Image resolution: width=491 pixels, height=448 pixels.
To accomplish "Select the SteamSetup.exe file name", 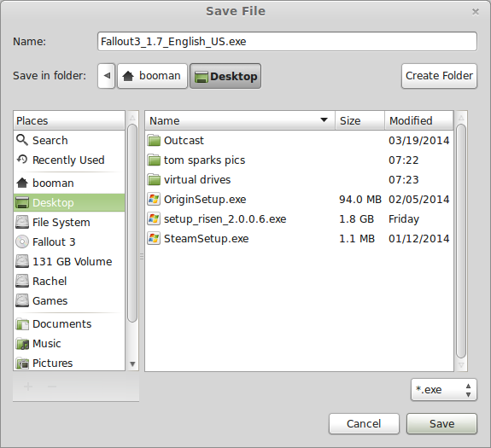I will pyautogui.click(x=207, y=238).
